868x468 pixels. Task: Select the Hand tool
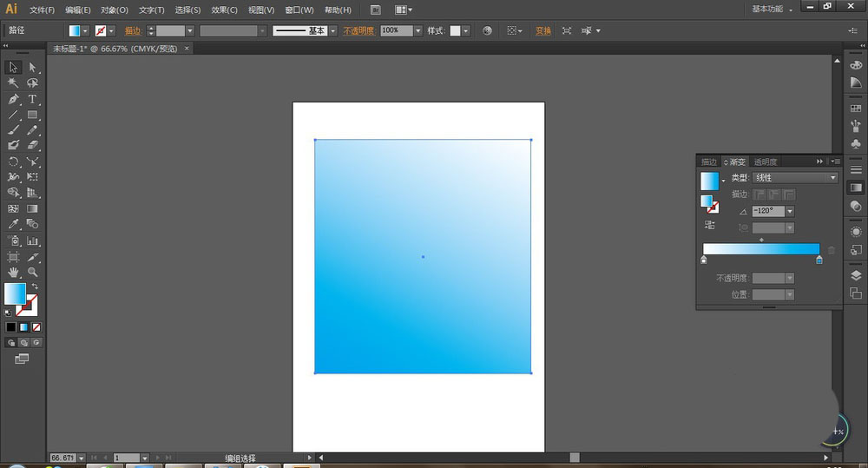[13, 272]
